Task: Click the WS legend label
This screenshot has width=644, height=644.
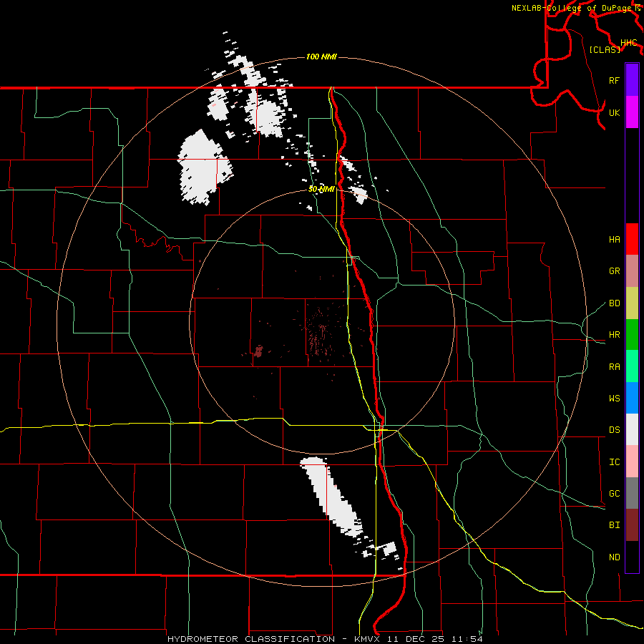Action: coord(615,399)
